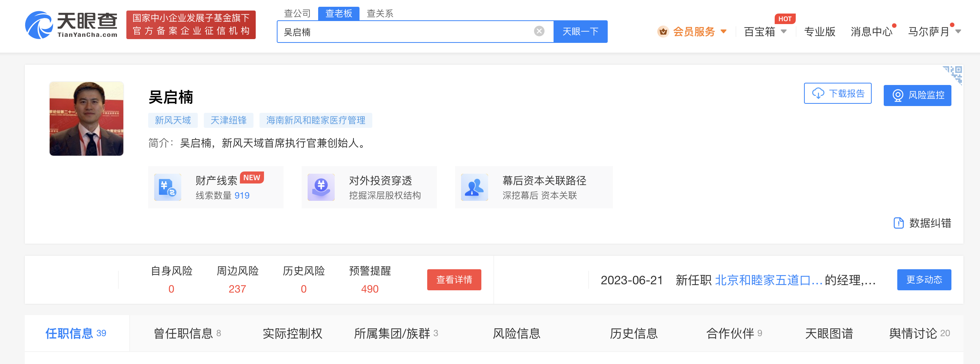
Task: Click the 数据纠错 document icon
Action: tap(899, 223)
